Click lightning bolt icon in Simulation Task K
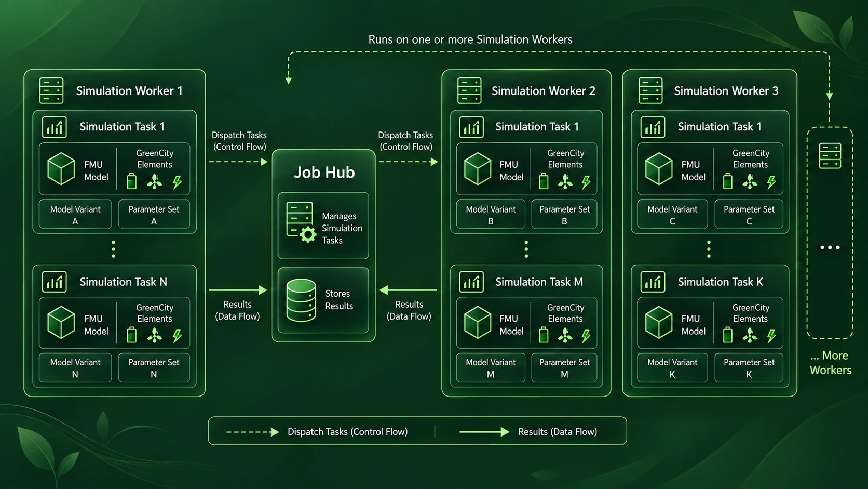This screenshot has height=489, width=868. coord(771,336)
